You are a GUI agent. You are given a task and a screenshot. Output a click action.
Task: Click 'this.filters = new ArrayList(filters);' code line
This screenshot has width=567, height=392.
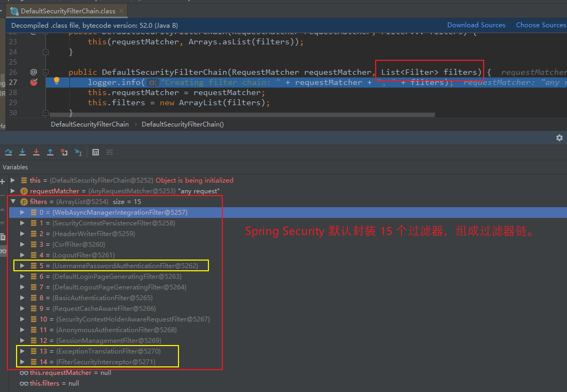point(178,103)
